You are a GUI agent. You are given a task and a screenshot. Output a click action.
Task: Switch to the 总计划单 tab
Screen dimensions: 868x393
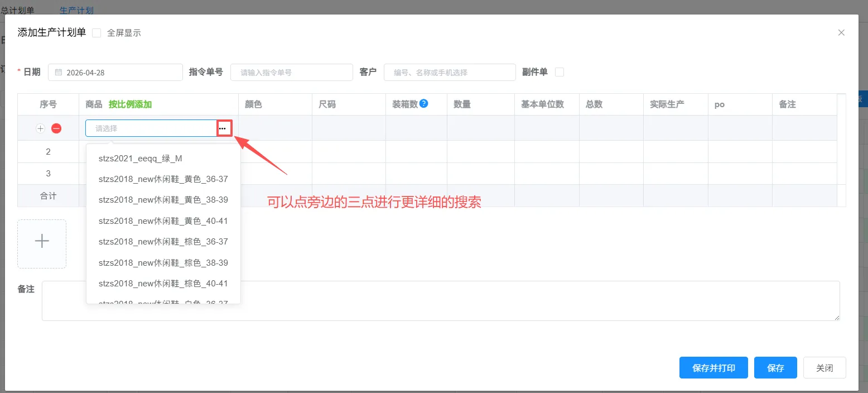(18, 10)
